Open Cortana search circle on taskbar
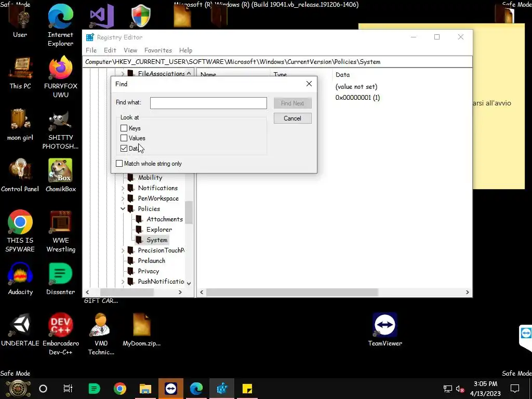This screenshot has width=532, height=399. 43,389
